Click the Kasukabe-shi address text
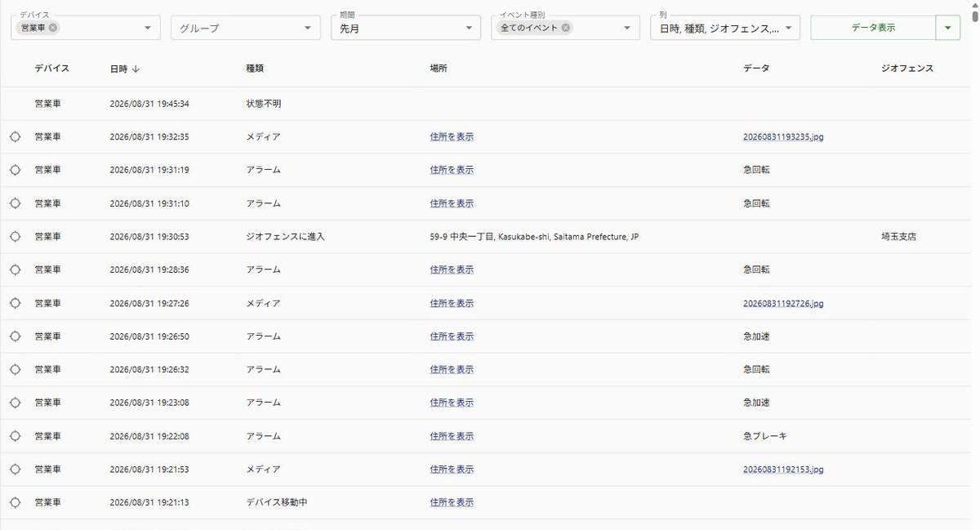980x530 pixels. pos(534,237)
